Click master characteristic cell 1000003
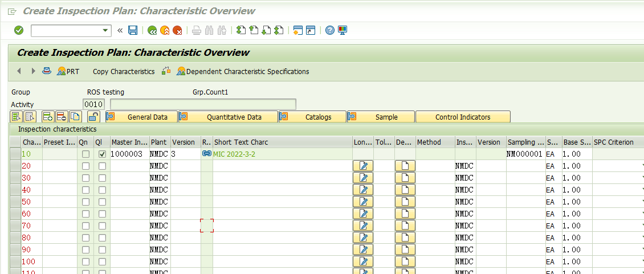Viewport: 644px width, 274px height. 129,154
